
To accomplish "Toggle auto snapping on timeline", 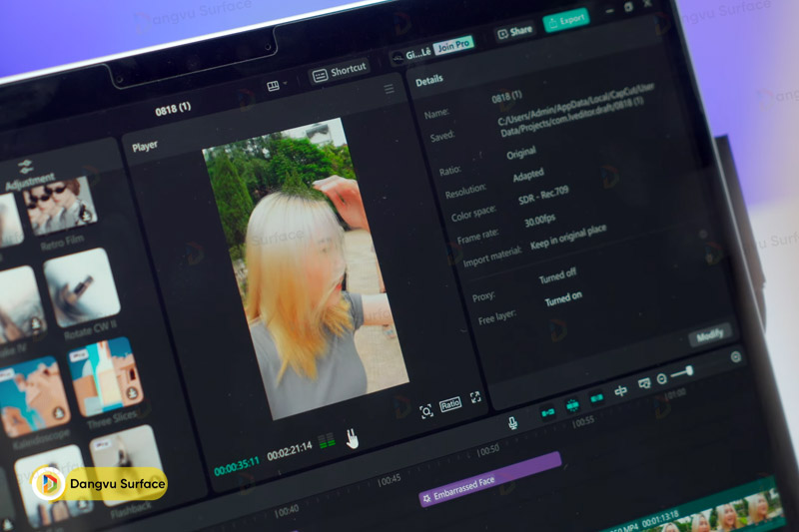I will pyautogui.click(x=572, y=405).
